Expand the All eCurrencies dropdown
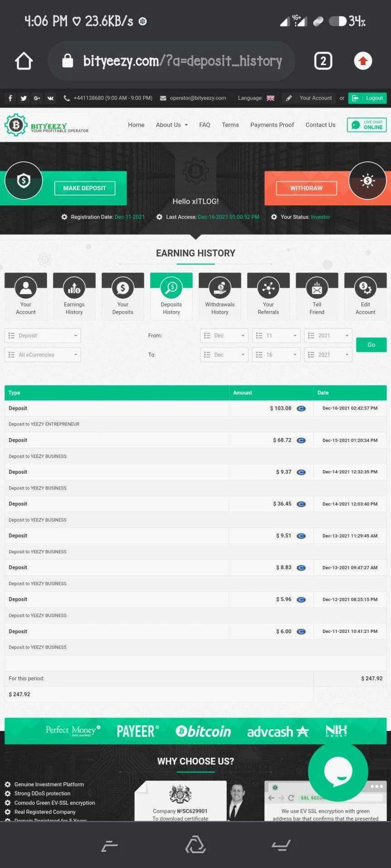 (x=43, y=354)
